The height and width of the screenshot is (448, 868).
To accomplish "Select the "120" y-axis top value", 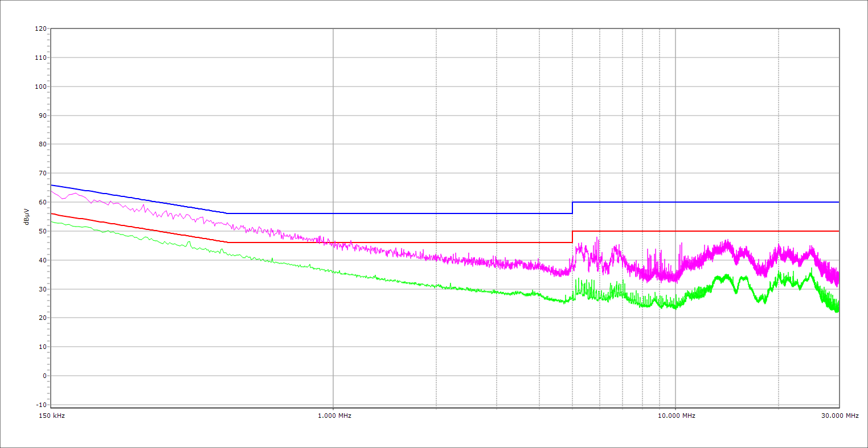I will (40, 29).
